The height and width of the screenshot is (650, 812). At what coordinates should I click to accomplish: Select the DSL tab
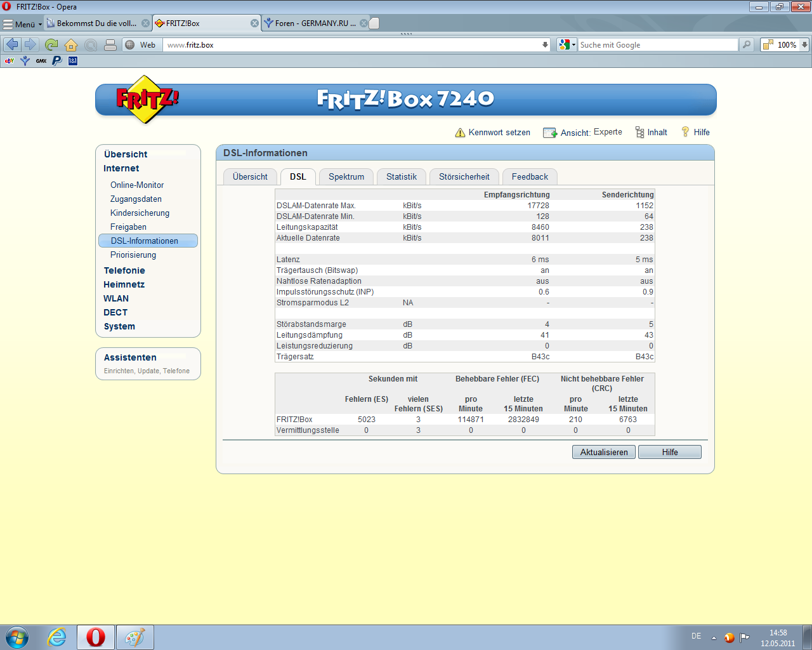pos(298,176)
